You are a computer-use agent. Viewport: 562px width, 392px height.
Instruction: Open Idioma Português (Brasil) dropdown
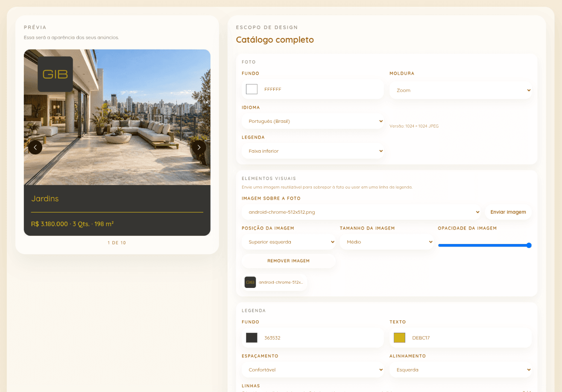pyautogui.click(x=313, y=121)
